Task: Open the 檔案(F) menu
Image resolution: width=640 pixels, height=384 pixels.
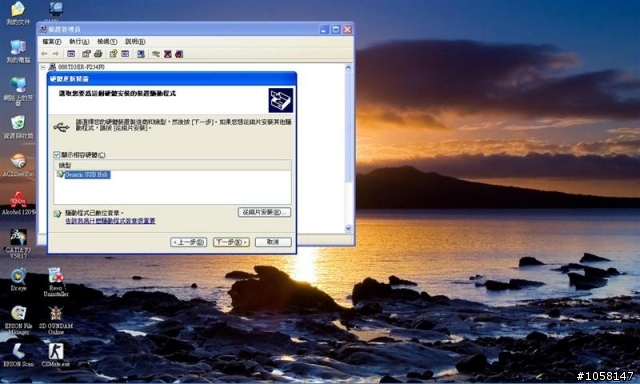Action: tap(51, 42)
